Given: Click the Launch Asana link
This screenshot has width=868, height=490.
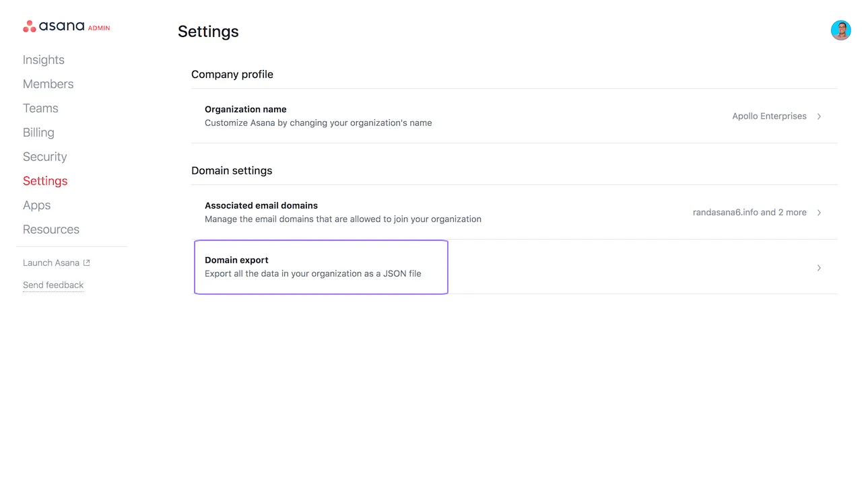Looking at the screenshot, I should point(50,262).
